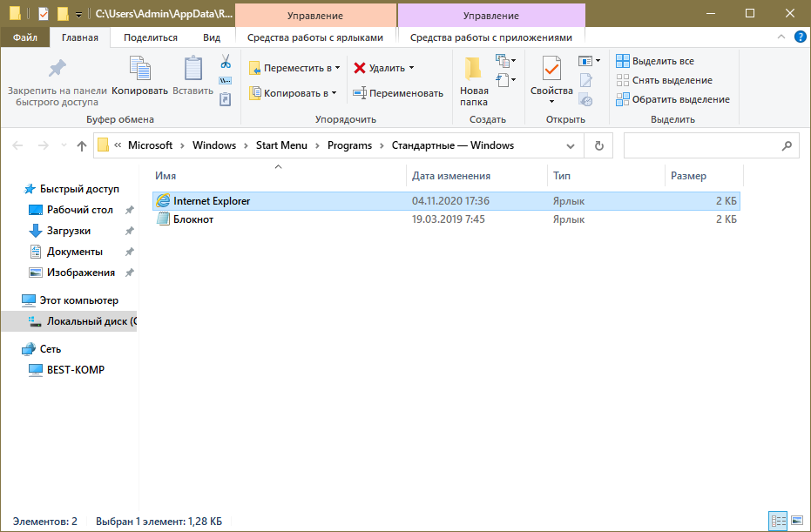This screenshot has width=811, height=532.
Task: Open the ribbon Help question mark
Action: (x=801, y=37)
